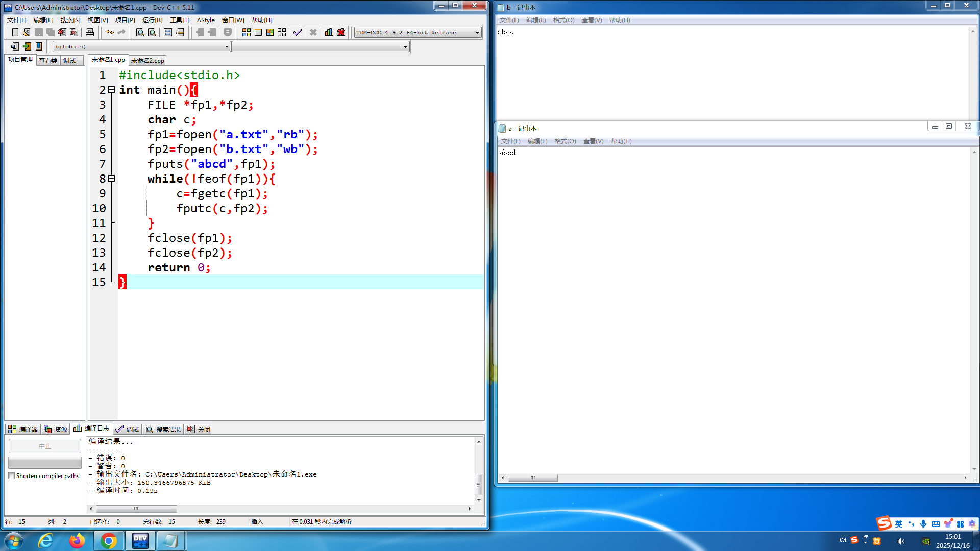The height and width of the screenshot is (551, 980).
Task: Toggle the Shorten compiler paths checkbox
Action: [x=12, y=476]
